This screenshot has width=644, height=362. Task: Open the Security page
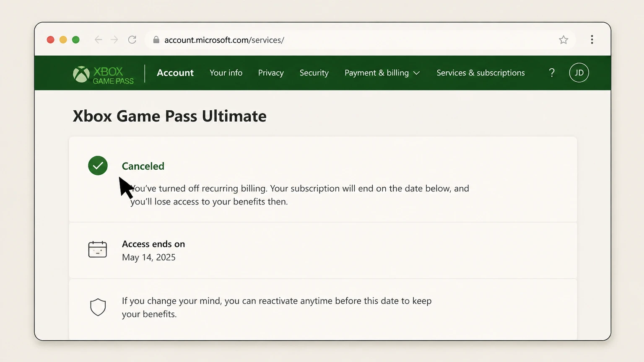tap(314, 73)
